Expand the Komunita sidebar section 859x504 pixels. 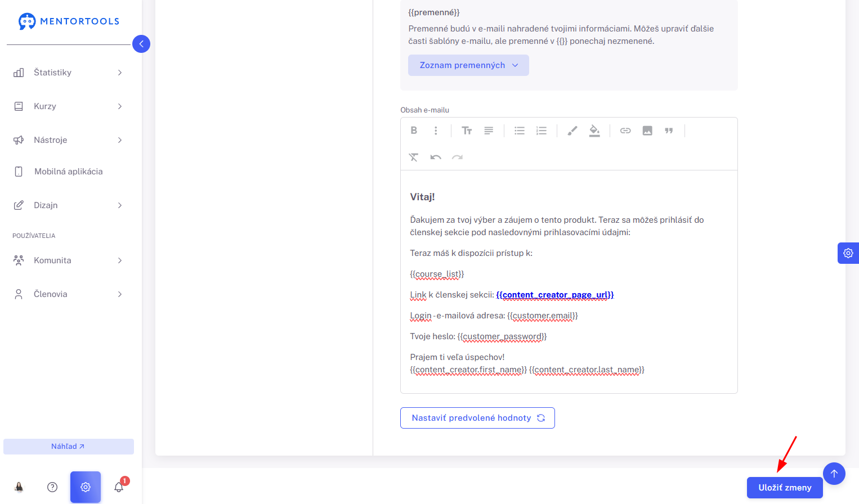[x=68, y=260]
